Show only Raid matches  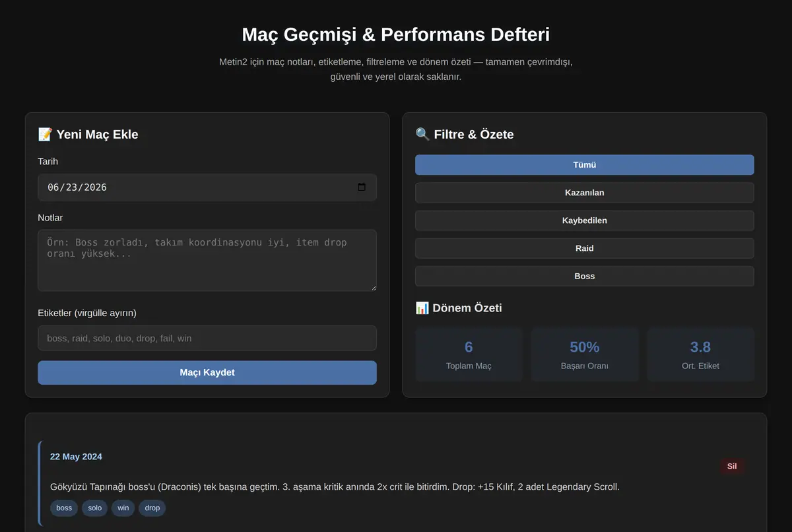585,248
